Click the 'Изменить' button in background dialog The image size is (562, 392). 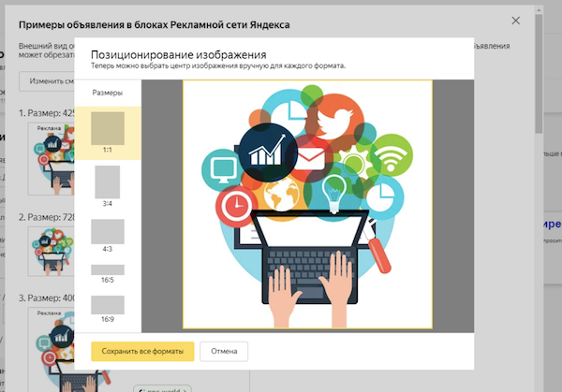[x=47, y=81]
